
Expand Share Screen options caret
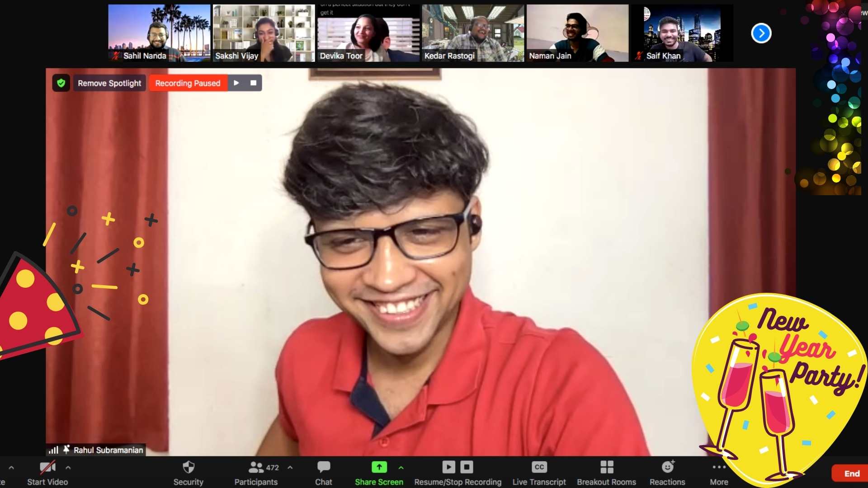click(401, 468)
